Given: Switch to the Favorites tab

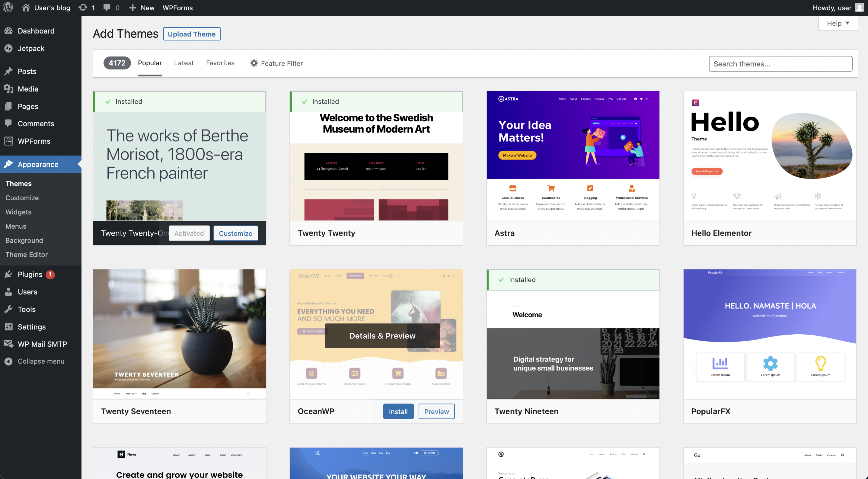Looking at the screenshot, I should tap(220, 63).
